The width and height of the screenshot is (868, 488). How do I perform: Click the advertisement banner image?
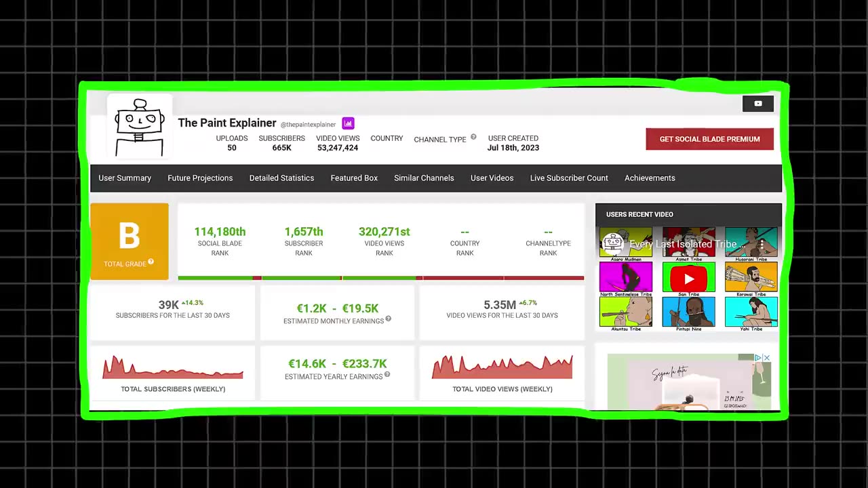pyautogui.click(x=689, y=382)
